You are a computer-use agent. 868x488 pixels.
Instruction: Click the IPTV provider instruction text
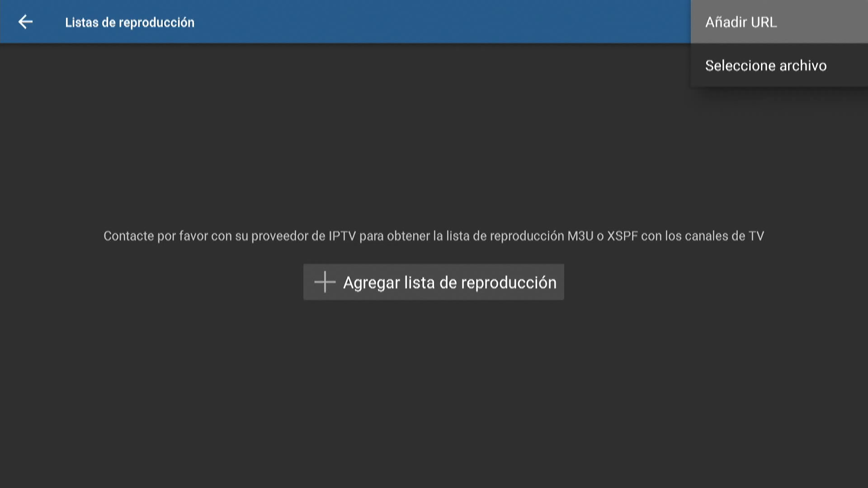coord(433,236)
